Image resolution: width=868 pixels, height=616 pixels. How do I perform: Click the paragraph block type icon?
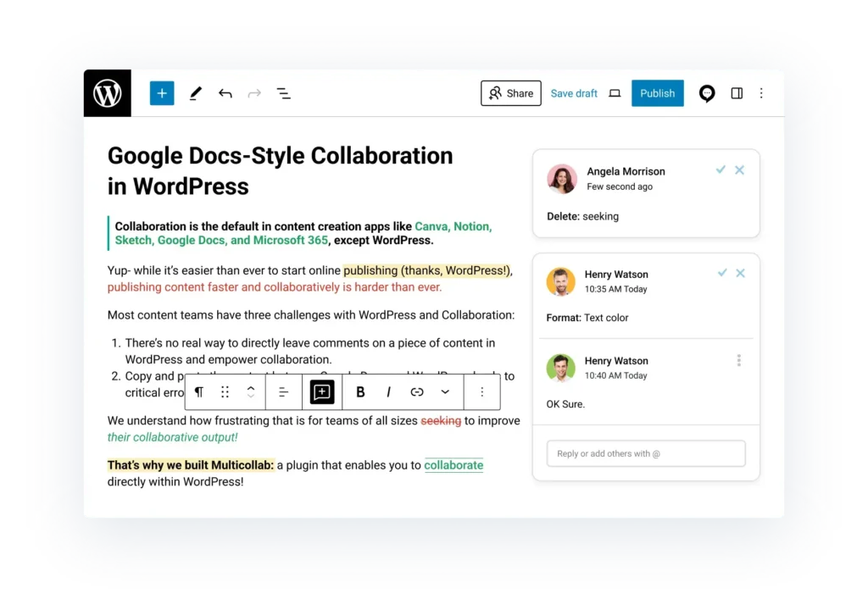click(x=198, y=391)
